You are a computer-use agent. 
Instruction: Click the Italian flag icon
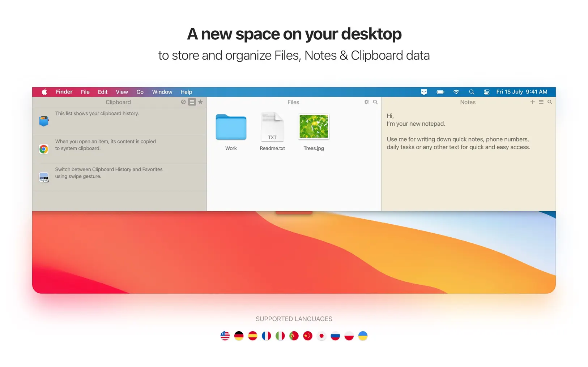pos(280,336)
